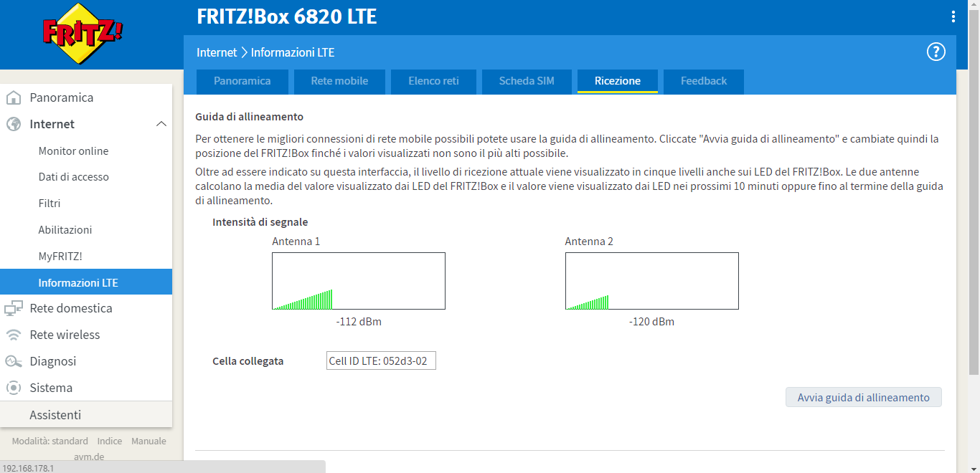This screenshot has width=980, height=473.
Task: Switch to the Rete mobile tab
Action: pos(339,81)
